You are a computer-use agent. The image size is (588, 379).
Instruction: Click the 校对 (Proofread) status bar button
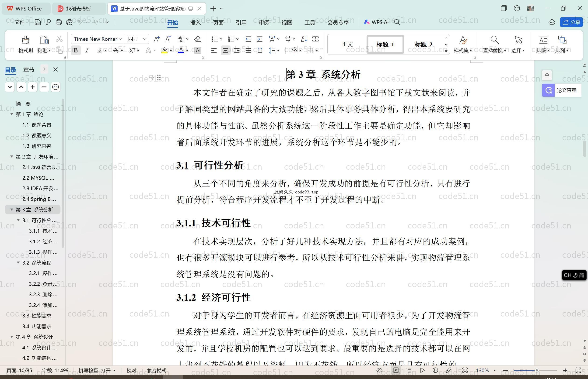[132, 370]
